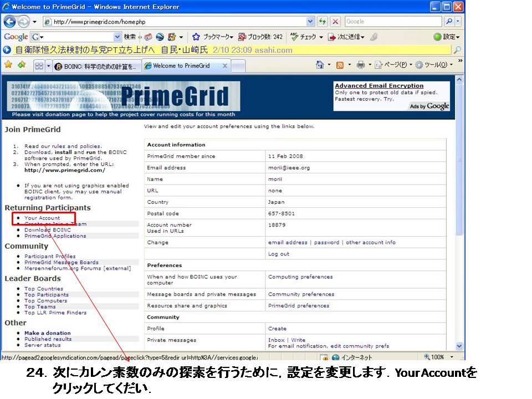Open the search provider options dropdown

(458, 22)
